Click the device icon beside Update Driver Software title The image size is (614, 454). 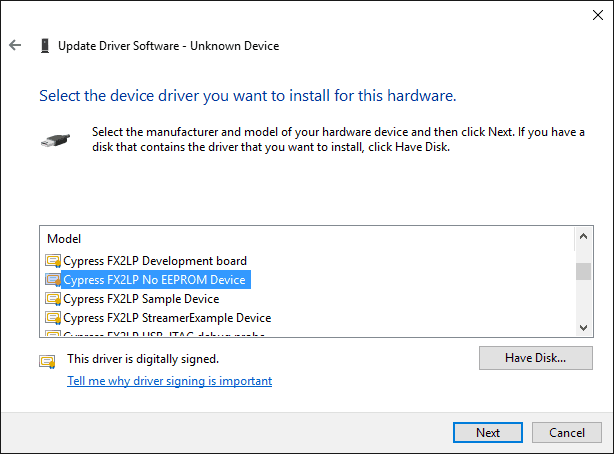pos(45,45)
